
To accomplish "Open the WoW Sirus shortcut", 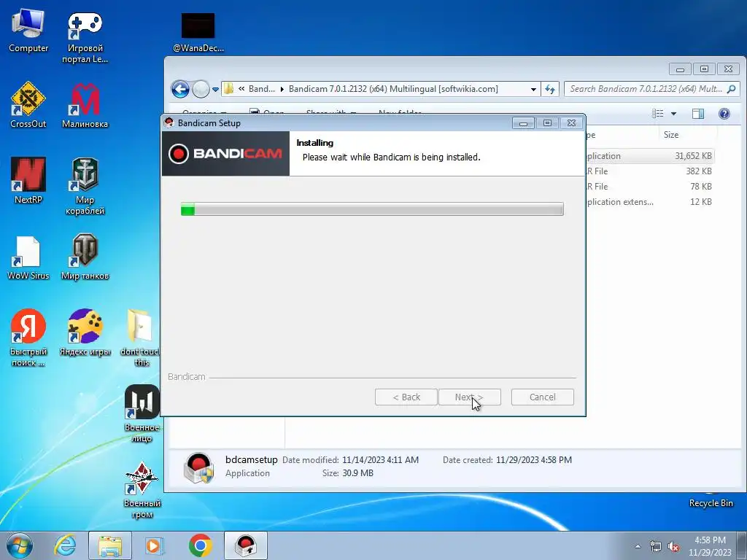I will coord(28,257).
